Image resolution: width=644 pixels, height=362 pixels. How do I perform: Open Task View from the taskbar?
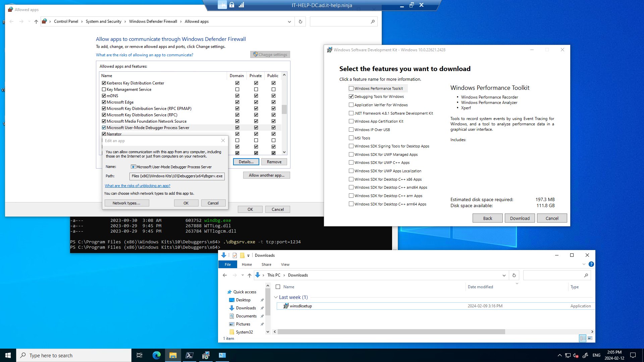pos(140,355)
